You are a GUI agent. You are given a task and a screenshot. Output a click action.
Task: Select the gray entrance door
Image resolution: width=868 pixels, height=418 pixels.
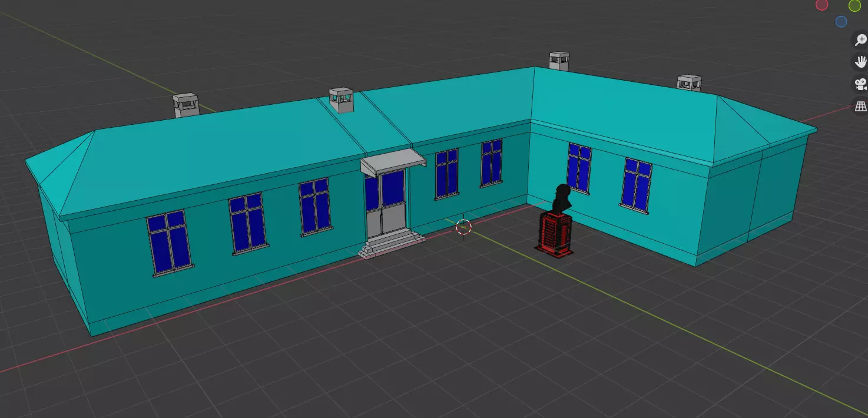click(385, 204)
